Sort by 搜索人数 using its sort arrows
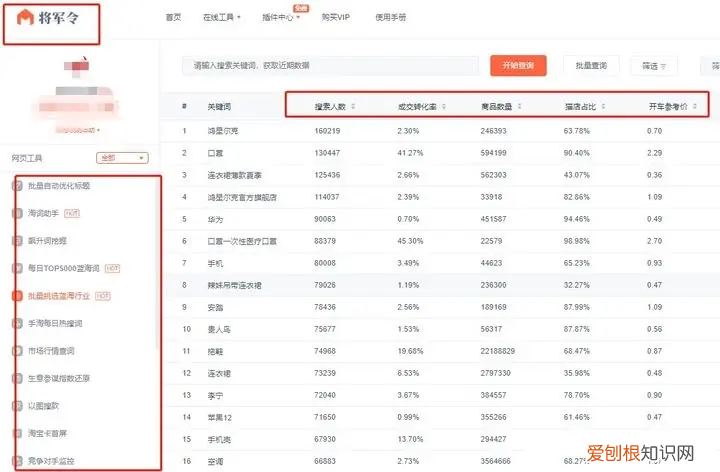The width and height of the screenshot is (720, 472). coord(353,107)
